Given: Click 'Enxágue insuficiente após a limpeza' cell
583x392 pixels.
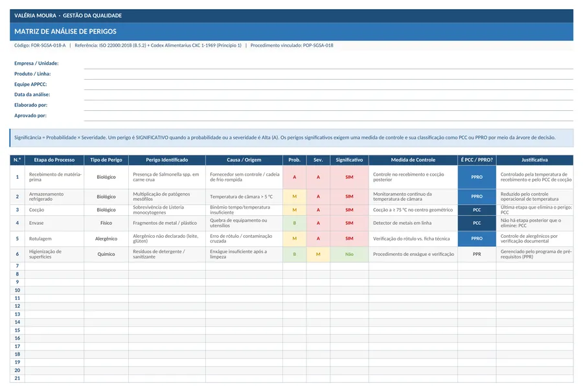Looking at the screenshot, I should [x=244, y=255].
